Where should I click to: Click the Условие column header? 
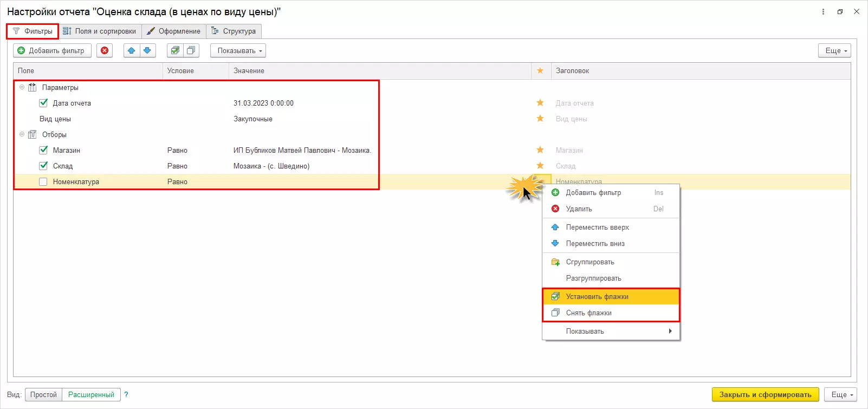coord(196,70)
